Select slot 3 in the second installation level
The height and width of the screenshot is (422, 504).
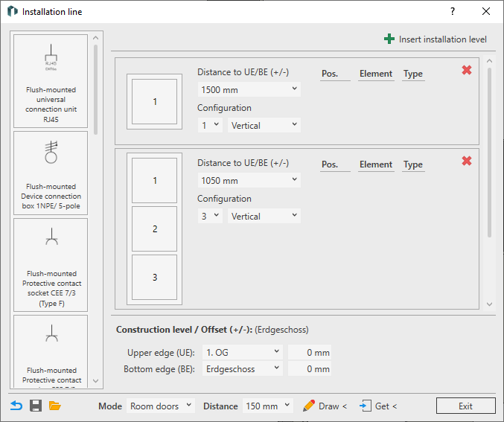point(155,277)
